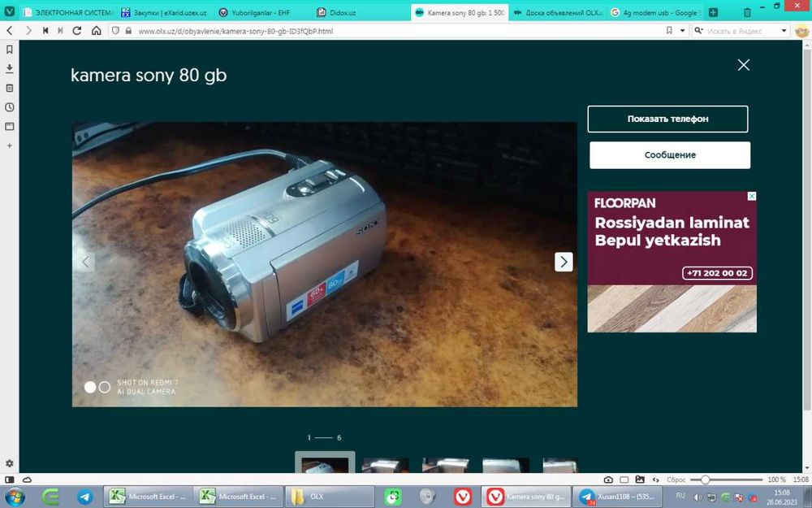Screen dimensions: 812x508
Task: Switch to Yuborilganlar - EHF tab
Action: point(263,12)
